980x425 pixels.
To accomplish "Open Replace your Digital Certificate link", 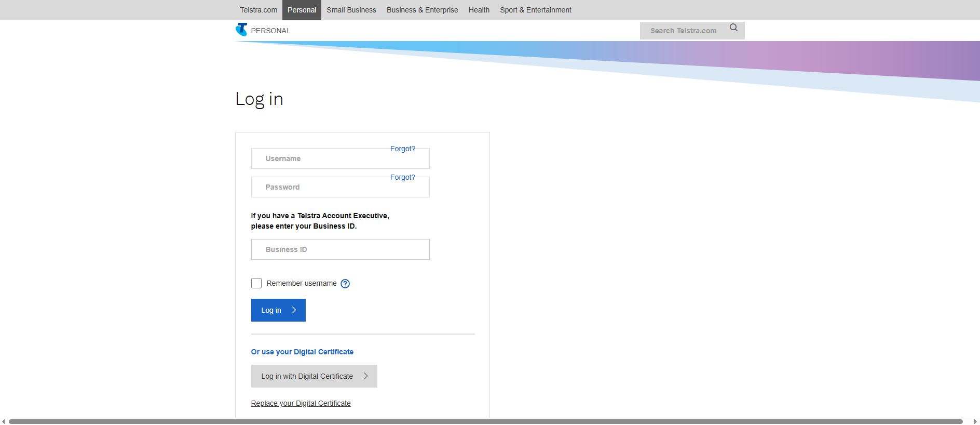I will click(301, 403).
